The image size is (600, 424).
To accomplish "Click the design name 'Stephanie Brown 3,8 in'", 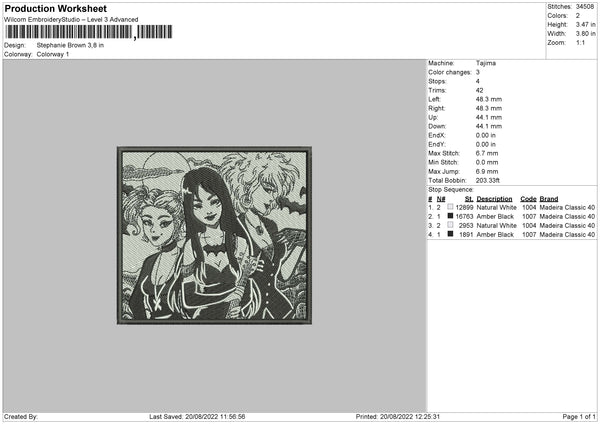I will pos(70,45).
